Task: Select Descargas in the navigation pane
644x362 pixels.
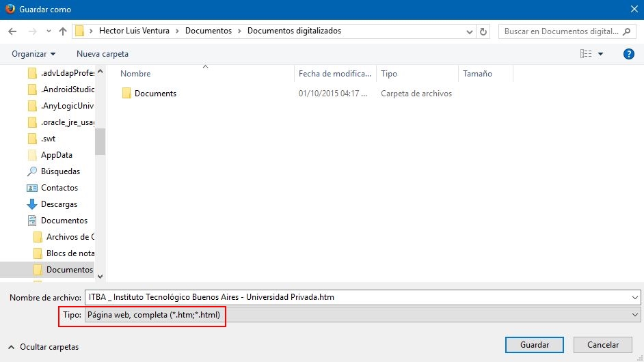Action: click(58, 204)
